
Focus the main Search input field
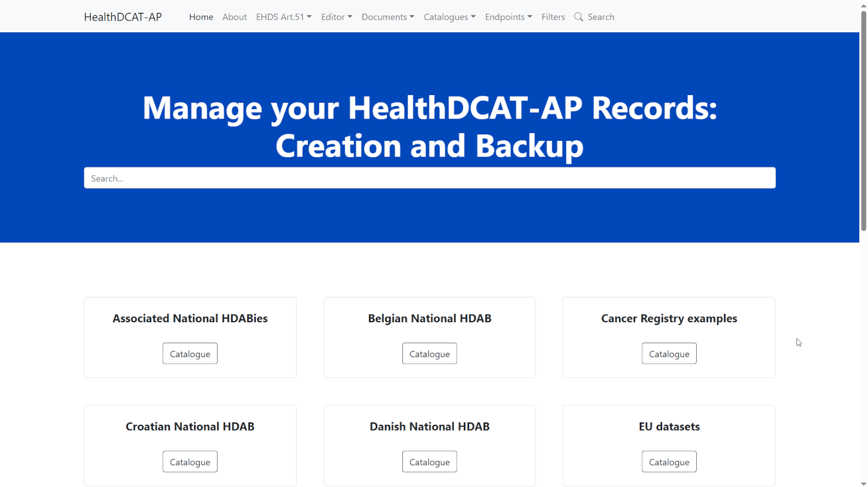[x=429, y=178]
